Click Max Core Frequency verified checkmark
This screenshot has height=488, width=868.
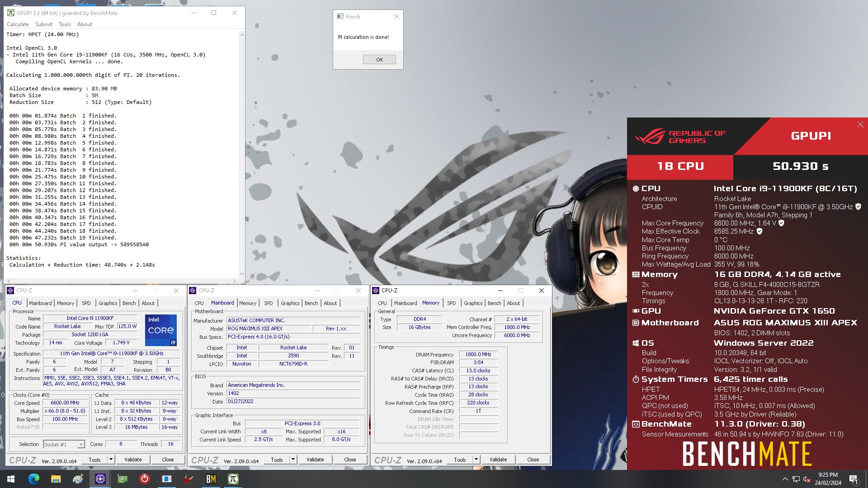click(x=781, y=223)
